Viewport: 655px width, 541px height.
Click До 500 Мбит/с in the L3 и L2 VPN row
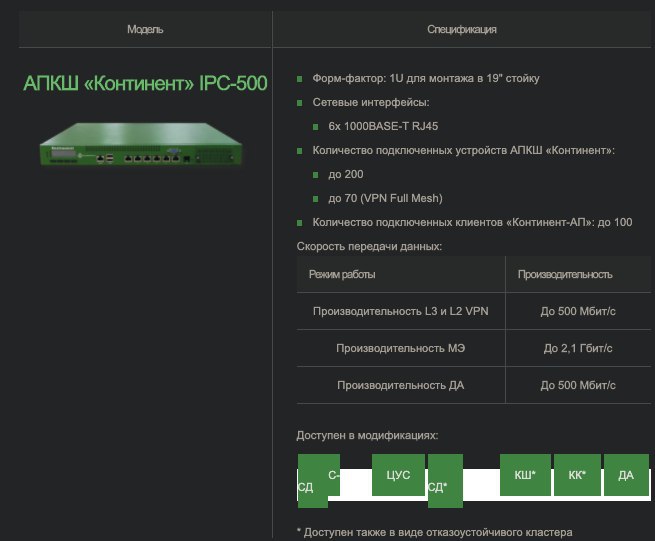point(578,311)
